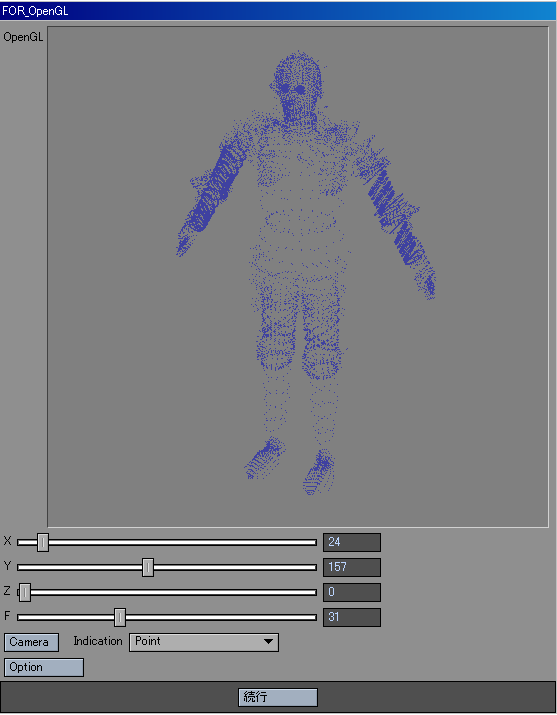The width and height of the screenshot is (557, 715).
Task: Click the point-cloud figure in OpenGL viewport
Action: pos(304,272)
